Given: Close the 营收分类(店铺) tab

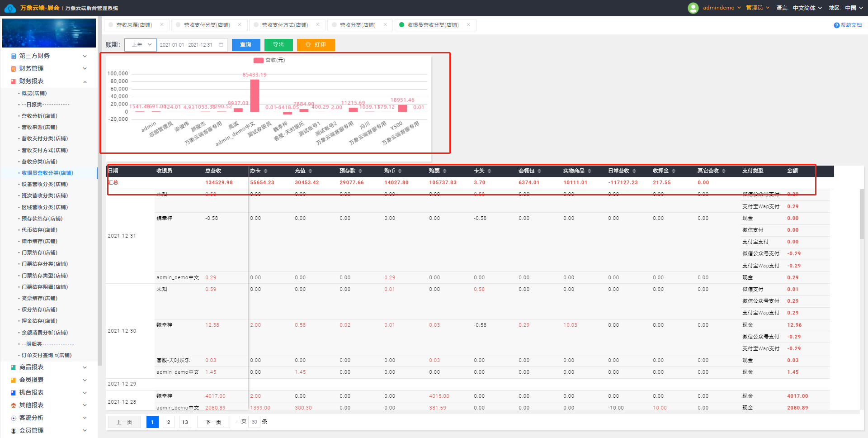Looking at the screenshot, I should coord(385,25).
